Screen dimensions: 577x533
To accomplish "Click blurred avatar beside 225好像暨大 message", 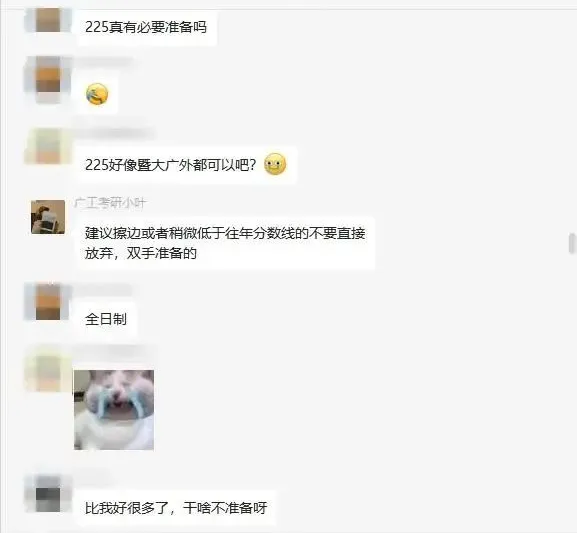I will [48, 145].
